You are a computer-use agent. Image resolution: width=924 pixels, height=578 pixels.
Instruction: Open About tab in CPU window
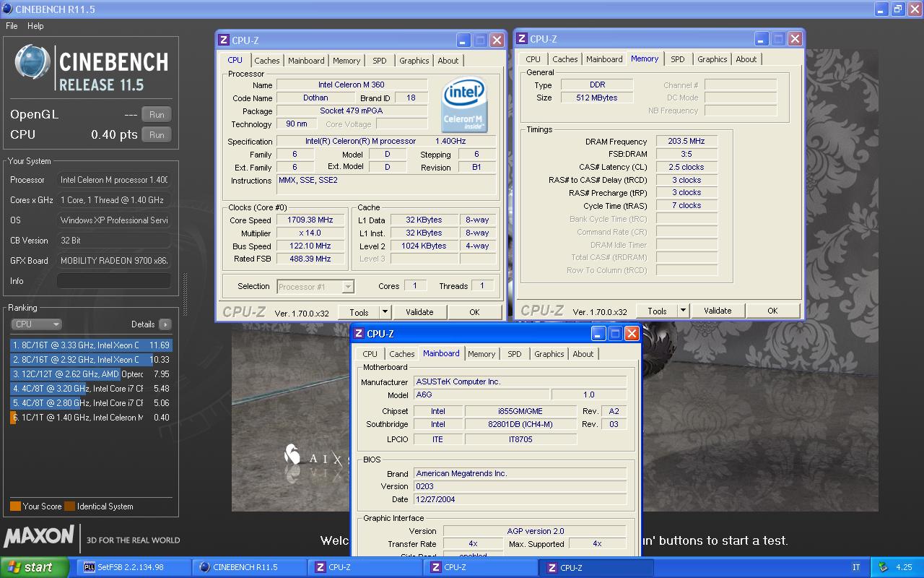click(x=448, y=61)
